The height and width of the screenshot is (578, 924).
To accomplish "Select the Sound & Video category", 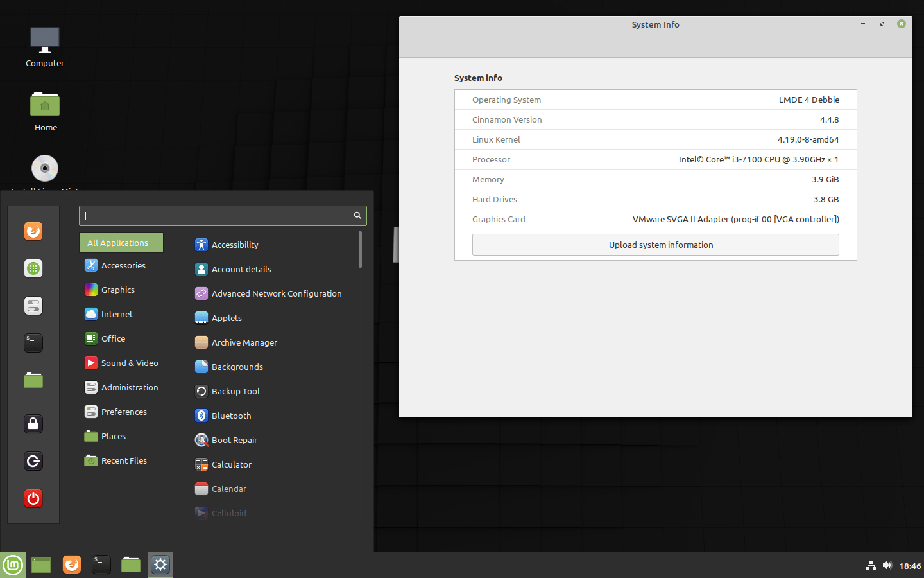I will (x=121, y=363).
